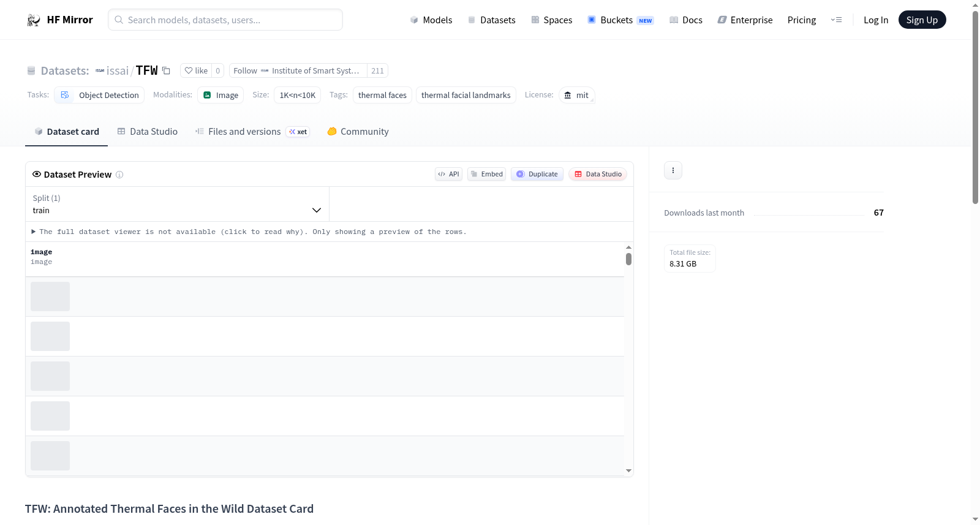
Task: Click the Log In link
Action: pos(876,20)
